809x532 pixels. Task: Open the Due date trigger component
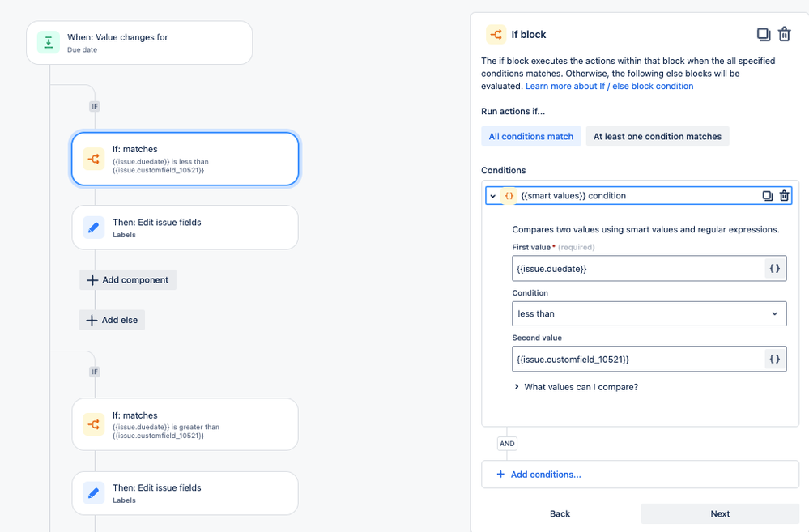click(139, 43)
